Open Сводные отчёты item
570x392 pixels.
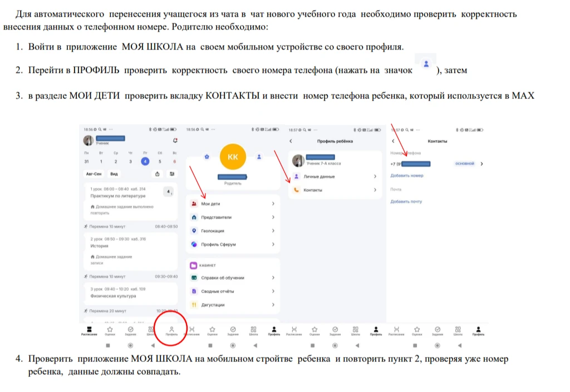(233, 291)
